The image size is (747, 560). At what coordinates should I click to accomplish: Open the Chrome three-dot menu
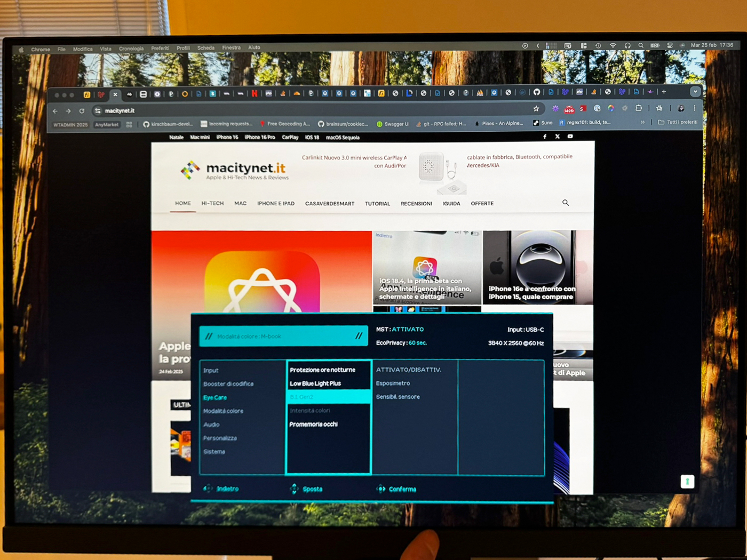tap(695, 108)
